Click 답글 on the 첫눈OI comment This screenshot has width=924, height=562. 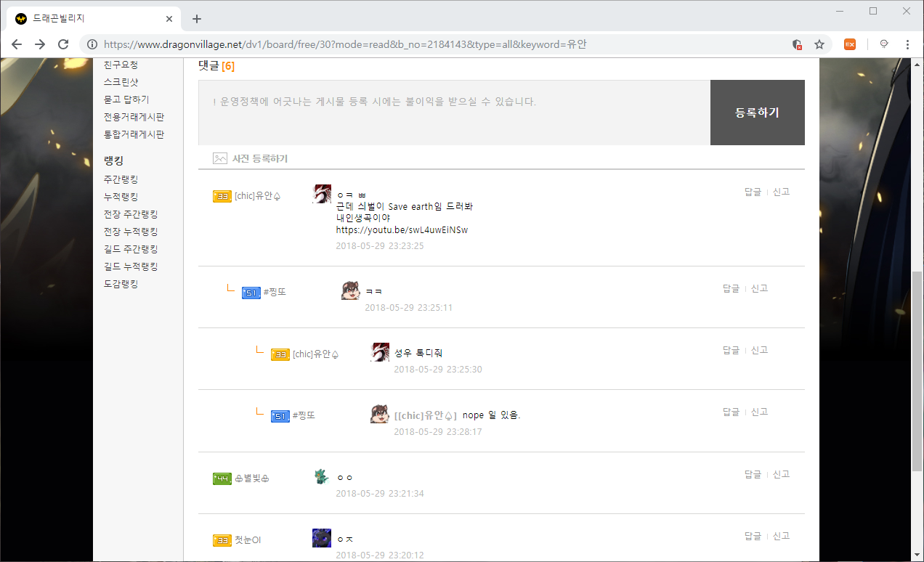753,536
